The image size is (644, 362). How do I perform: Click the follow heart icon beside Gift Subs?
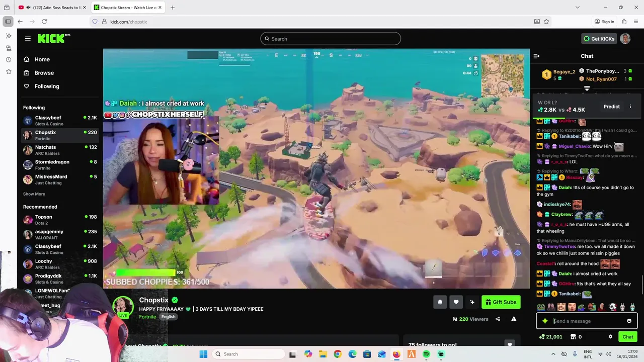tap(456, 302)
